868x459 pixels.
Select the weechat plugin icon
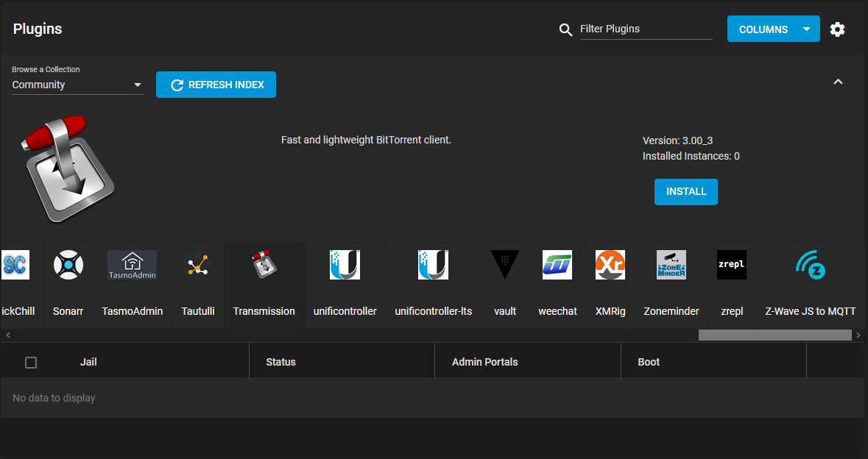[557, 265]
